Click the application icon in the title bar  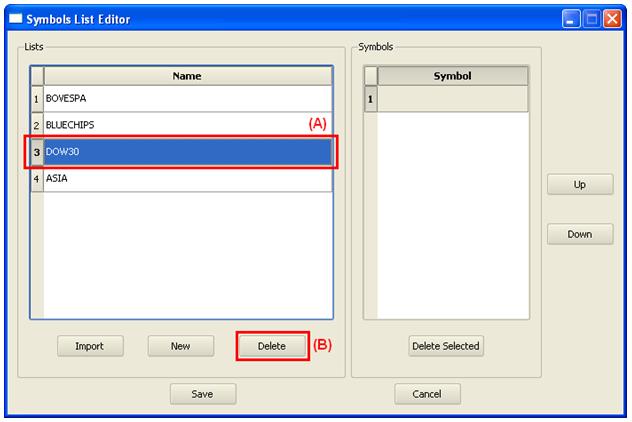14,19
